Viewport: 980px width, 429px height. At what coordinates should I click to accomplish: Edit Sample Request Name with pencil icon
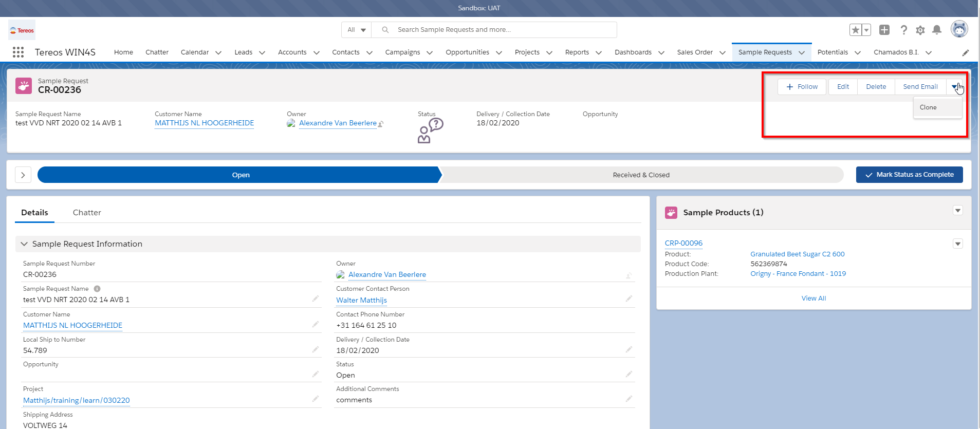pos(316,299)
